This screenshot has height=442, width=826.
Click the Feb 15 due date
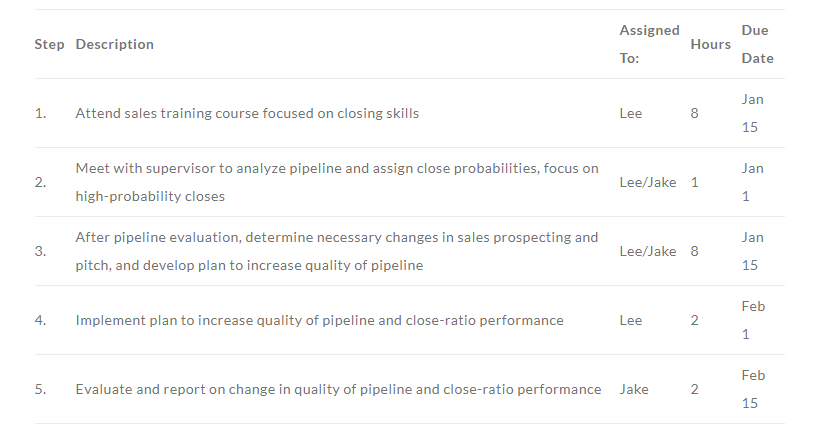click(753, 389)
